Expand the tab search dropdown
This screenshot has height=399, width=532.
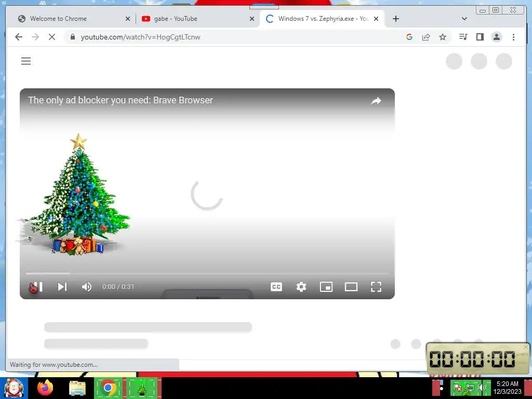click(464, 19)
